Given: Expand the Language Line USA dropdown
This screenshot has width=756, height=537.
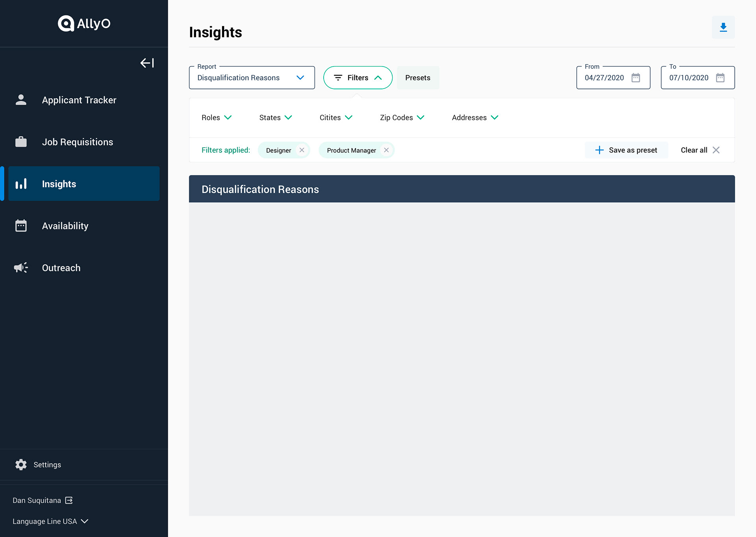Looking at the screenshot, I should 50,521.
